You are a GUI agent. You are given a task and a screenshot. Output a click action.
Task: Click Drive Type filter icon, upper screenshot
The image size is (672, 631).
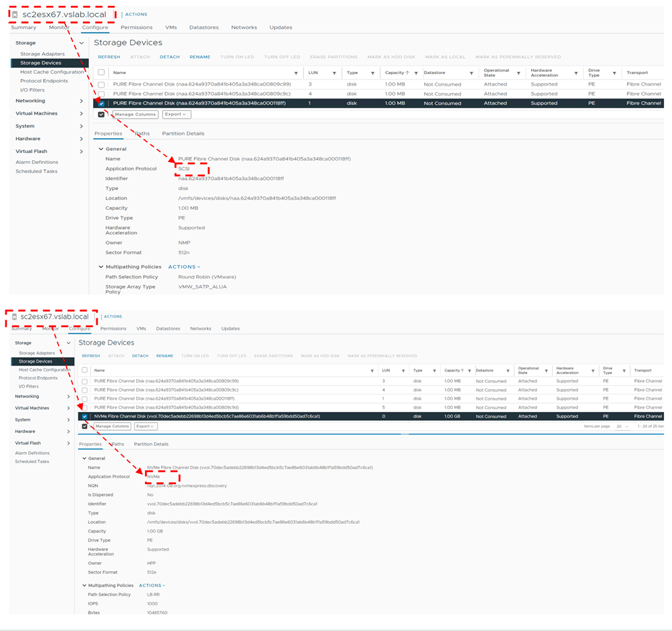point(615,73)
